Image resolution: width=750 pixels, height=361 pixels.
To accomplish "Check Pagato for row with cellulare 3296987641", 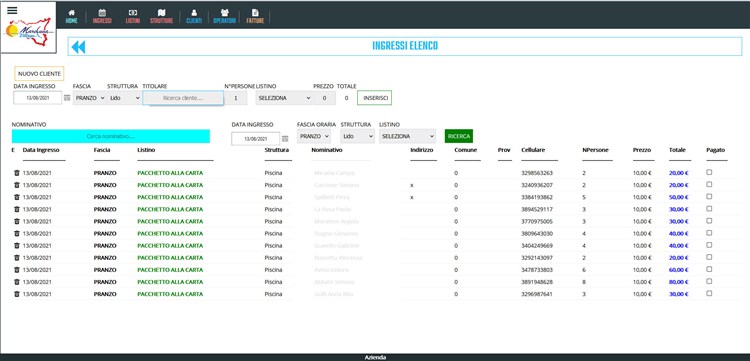I will (709, 293).
